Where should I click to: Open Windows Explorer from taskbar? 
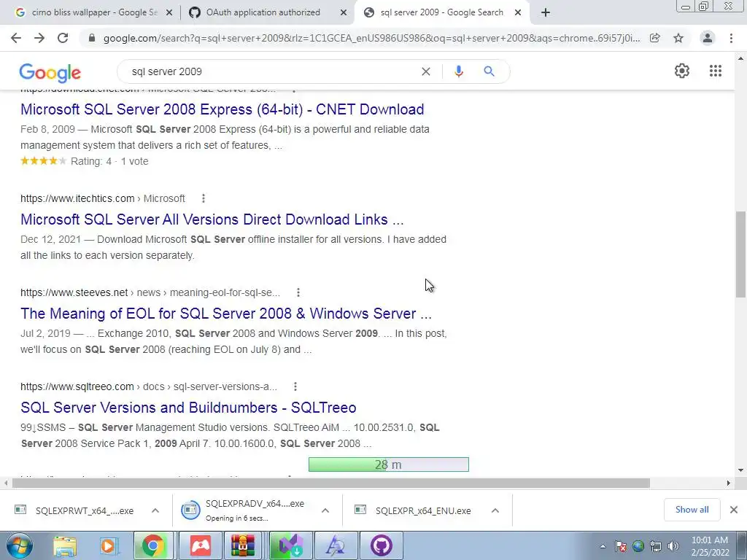coord(65,545)
